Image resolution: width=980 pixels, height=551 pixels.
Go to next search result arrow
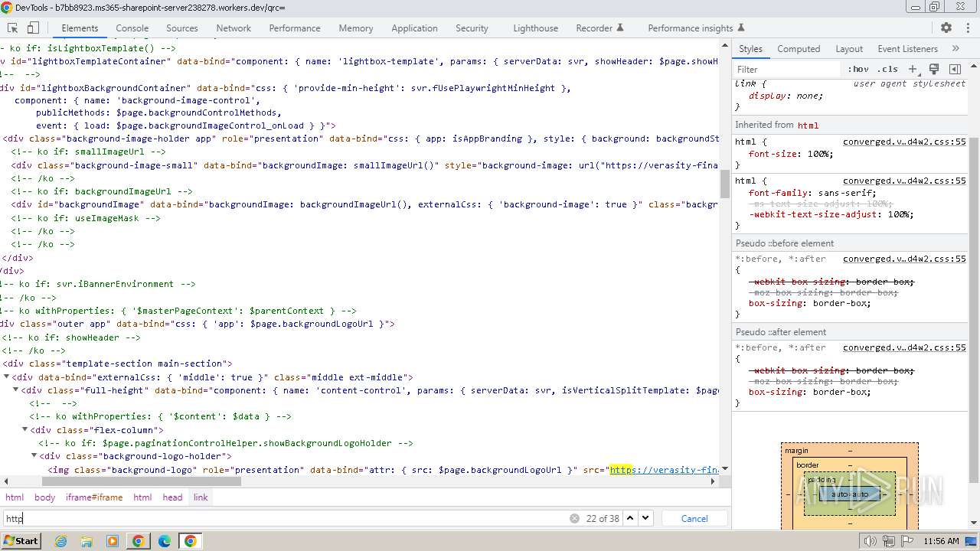[645, 518]
